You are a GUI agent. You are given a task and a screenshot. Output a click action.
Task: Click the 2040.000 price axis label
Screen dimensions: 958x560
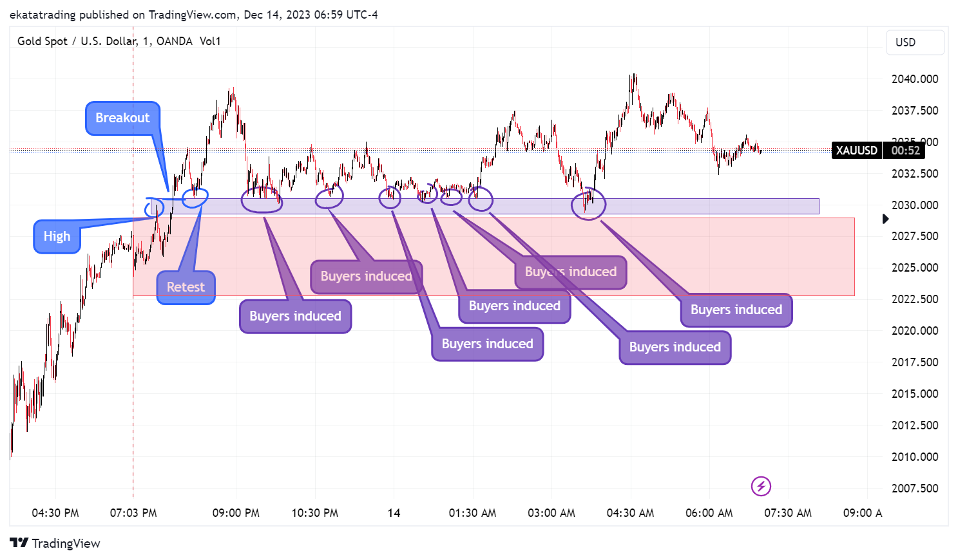915,79
